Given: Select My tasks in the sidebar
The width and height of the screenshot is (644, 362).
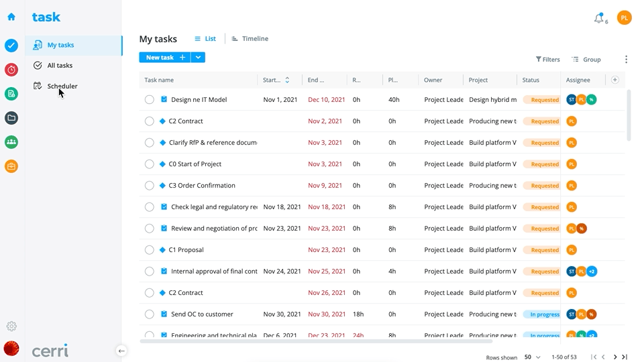Looking at the screenshot, I should click(x=74, y=45).
